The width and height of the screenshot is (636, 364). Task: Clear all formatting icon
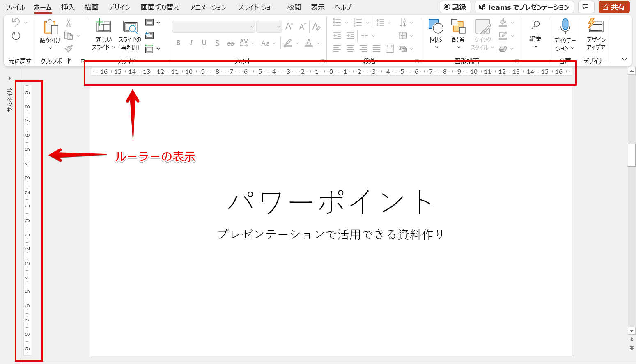(316, 26)
